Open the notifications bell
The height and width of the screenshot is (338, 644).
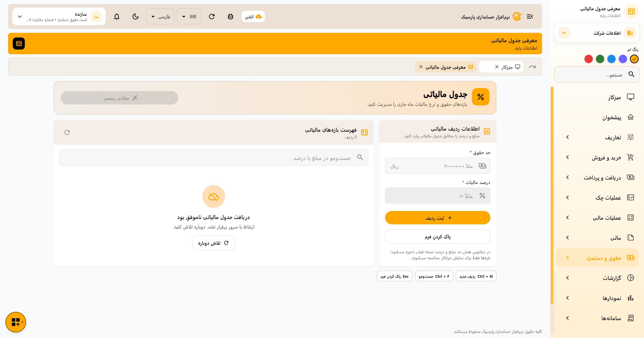(x=117, y=17)
